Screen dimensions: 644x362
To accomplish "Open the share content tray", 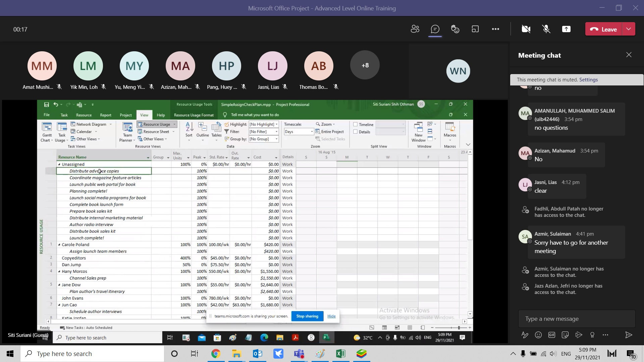I will (566, 29).
